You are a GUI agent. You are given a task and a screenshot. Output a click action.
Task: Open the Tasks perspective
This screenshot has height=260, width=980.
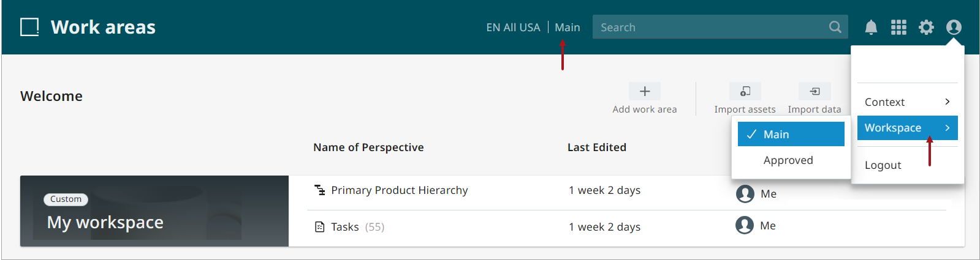coord(345,227)
